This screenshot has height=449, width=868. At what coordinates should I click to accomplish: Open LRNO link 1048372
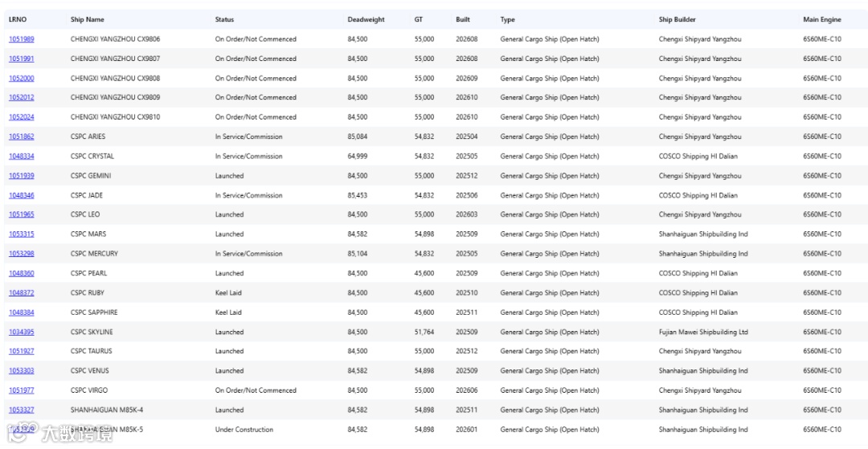point(21,293)
